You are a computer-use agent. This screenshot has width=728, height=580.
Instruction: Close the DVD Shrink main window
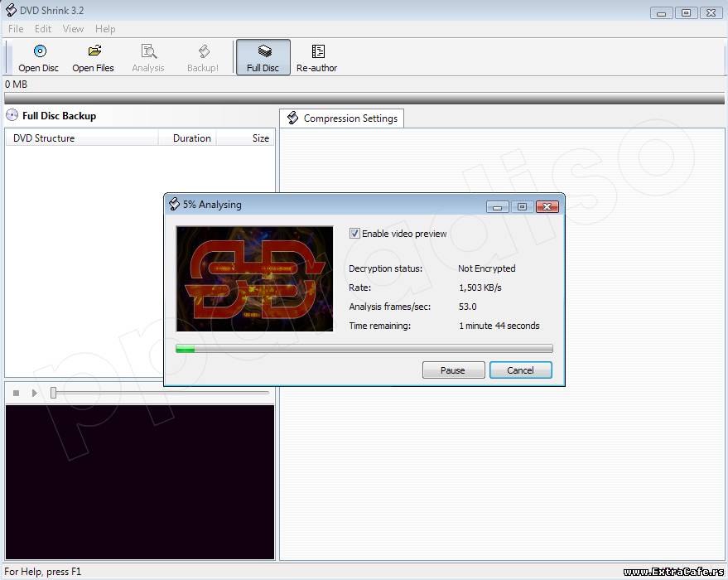coord(711,13)
